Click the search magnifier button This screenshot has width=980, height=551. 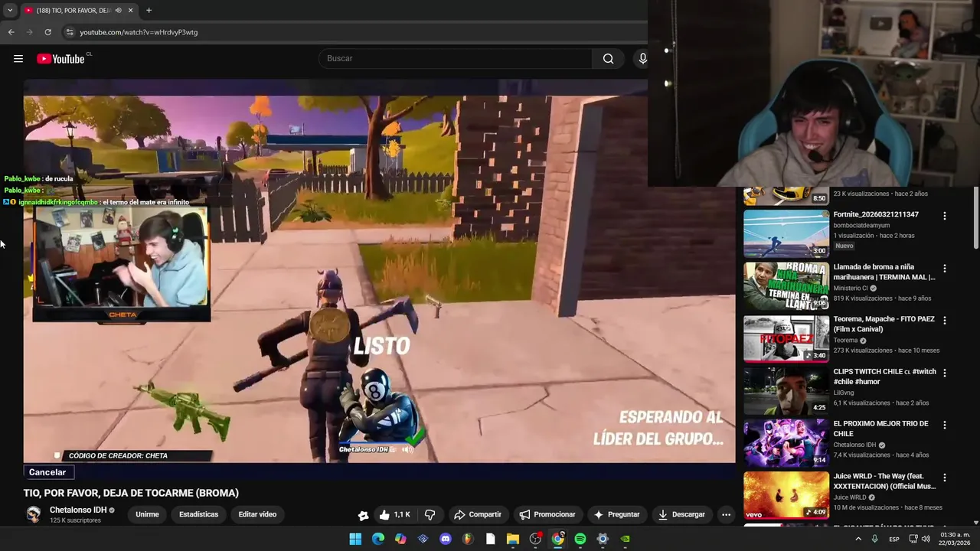tap(608, 59)
